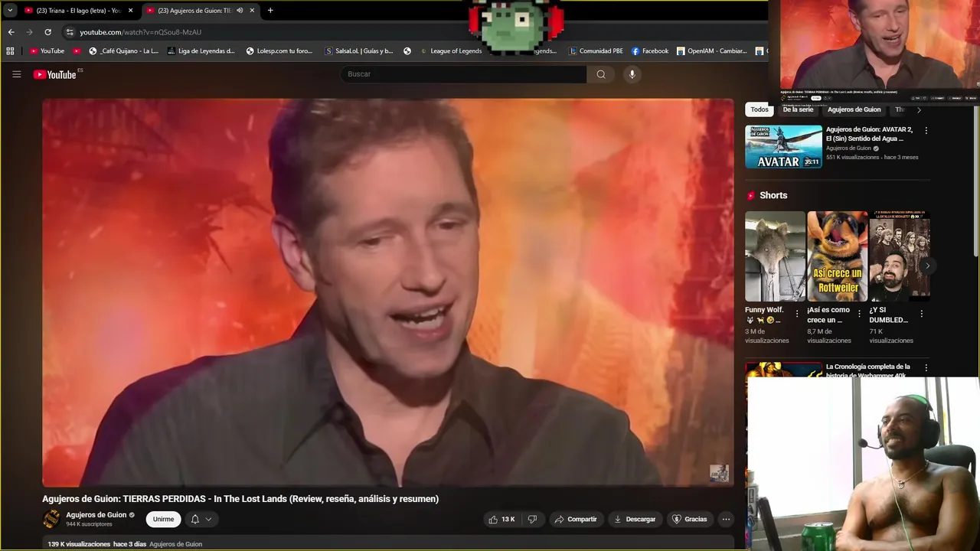Select the Agujeros de Guion tab
Viewport: 980px width, 551px height.
click(195, 11)
